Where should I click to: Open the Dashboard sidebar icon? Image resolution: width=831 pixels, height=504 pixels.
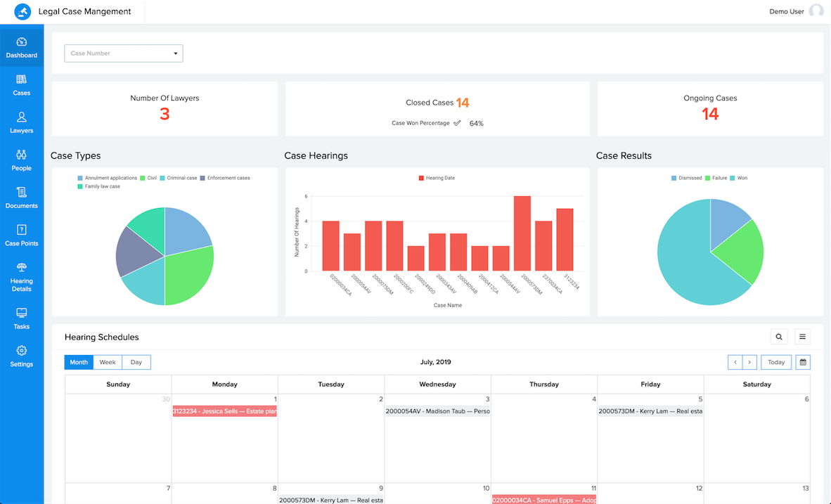coord(22,42)
